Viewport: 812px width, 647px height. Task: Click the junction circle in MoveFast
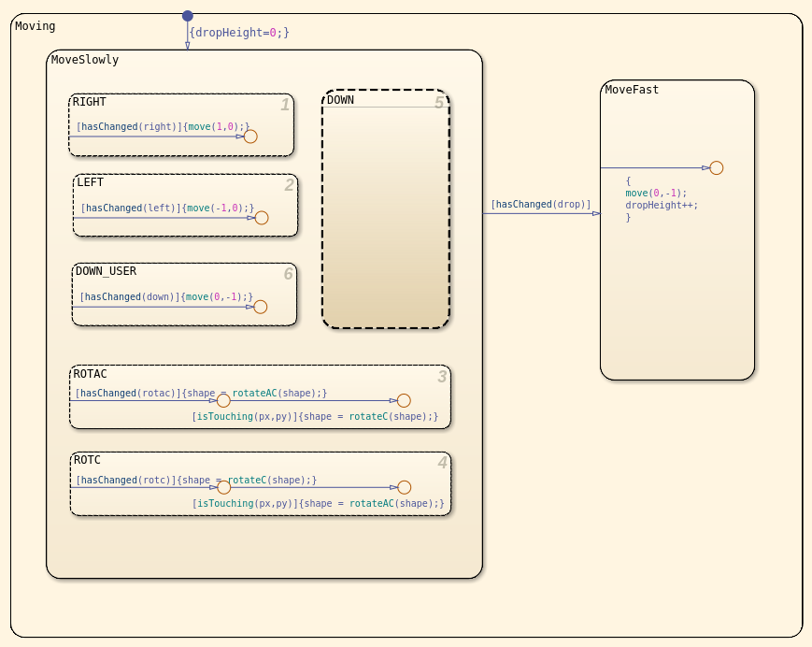(x=716, y=168)
